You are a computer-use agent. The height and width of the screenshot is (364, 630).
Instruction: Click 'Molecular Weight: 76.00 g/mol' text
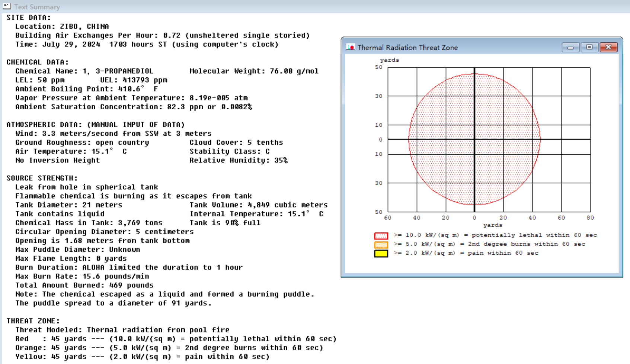point(254,71)
